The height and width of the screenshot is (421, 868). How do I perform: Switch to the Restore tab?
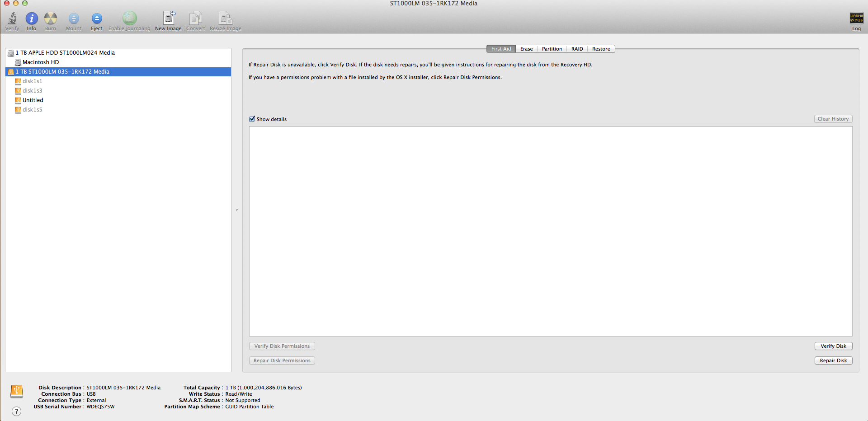[x=601, y=49]
